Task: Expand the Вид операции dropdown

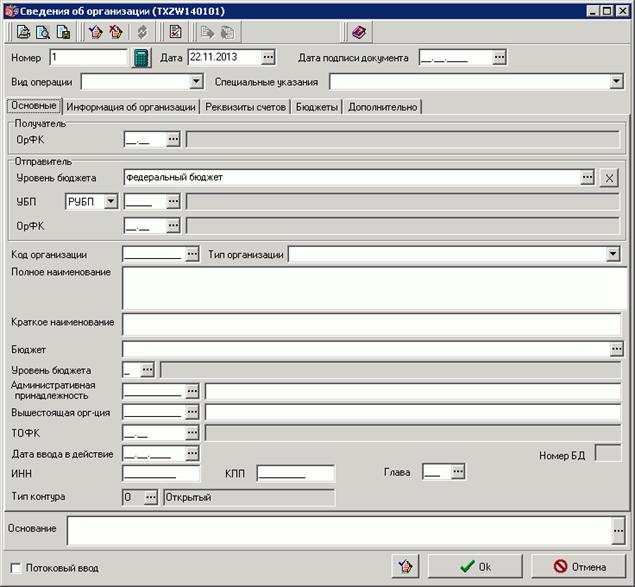Action: (196, 81)
